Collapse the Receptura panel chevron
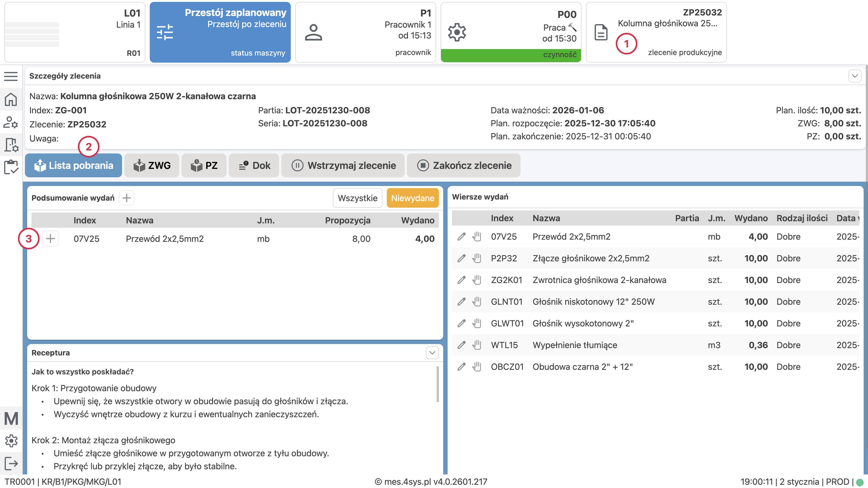This screenshot has height=488, width=868. tap(432, 353)
